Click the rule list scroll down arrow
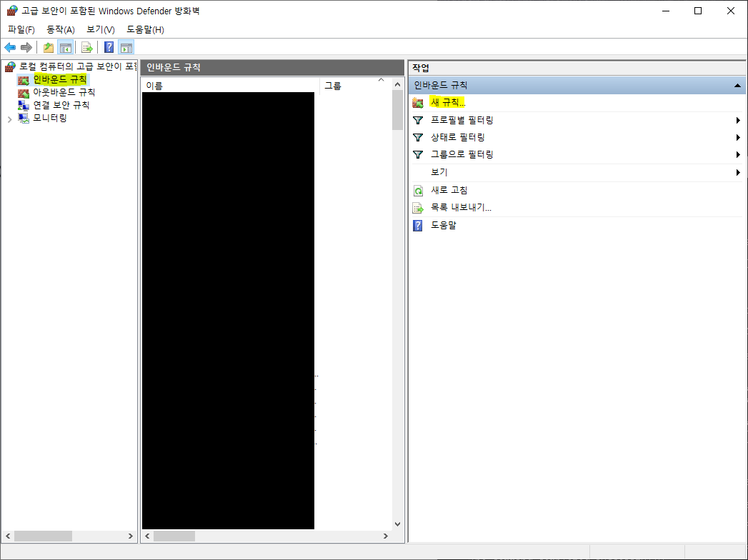The height and width of the screenshot is (560, 748). (x=397, y=524)
